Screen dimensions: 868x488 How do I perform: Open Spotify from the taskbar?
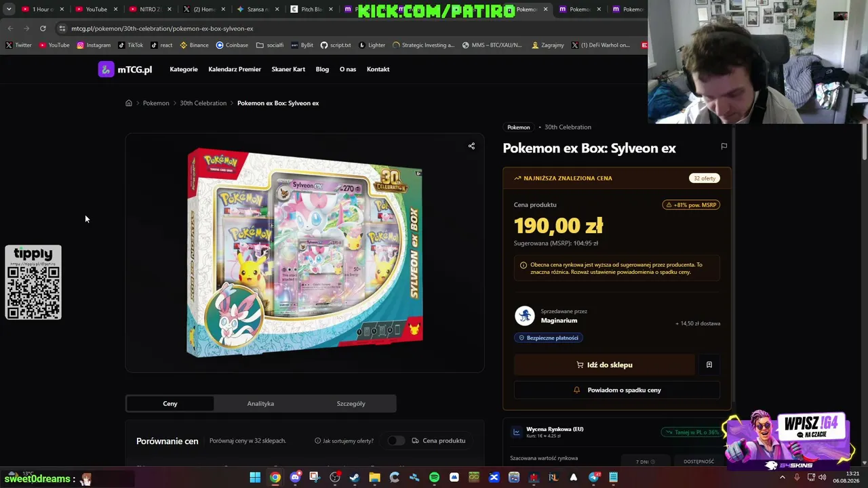coord(434,478)
